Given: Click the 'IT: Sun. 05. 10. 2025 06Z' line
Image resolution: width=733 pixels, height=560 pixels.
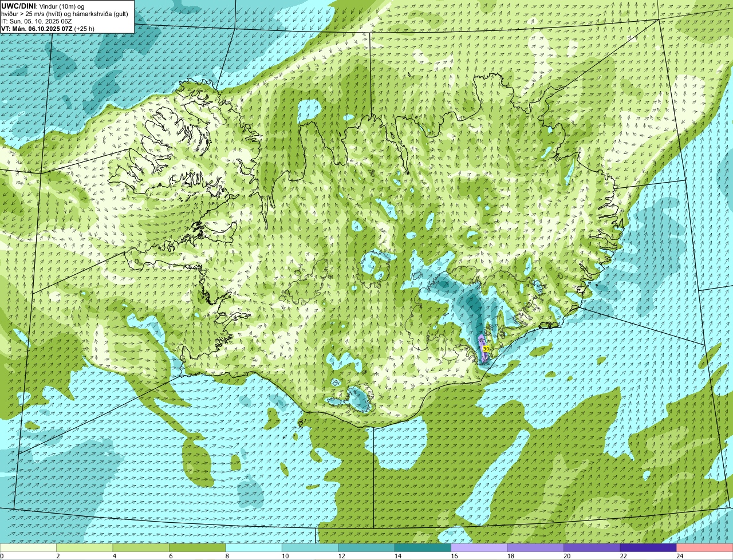Looking at the screenshot, I should pos(37,21).
